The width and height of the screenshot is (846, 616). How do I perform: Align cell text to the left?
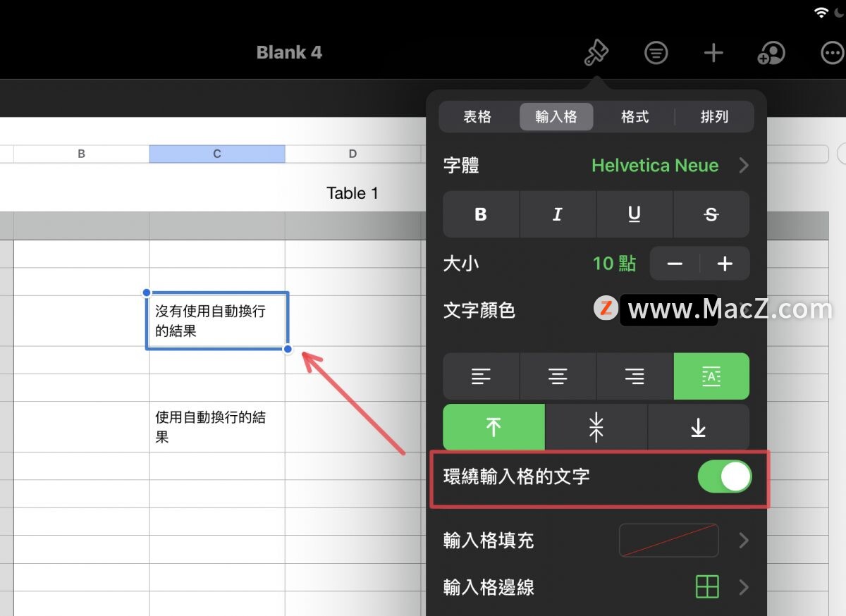[481, 376]
